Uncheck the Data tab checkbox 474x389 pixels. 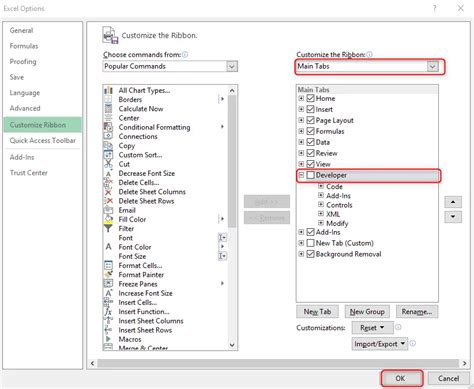(x=310, y=142)
